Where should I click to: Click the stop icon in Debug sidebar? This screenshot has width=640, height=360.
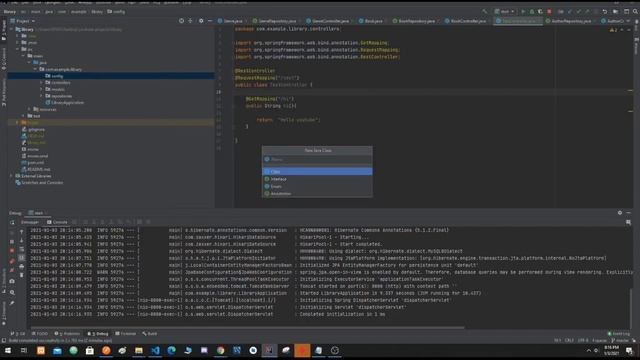[12, 251]
